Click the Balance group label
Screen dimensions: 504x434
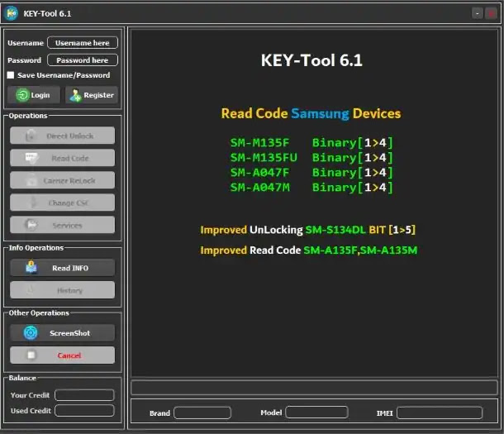point(22,378)
